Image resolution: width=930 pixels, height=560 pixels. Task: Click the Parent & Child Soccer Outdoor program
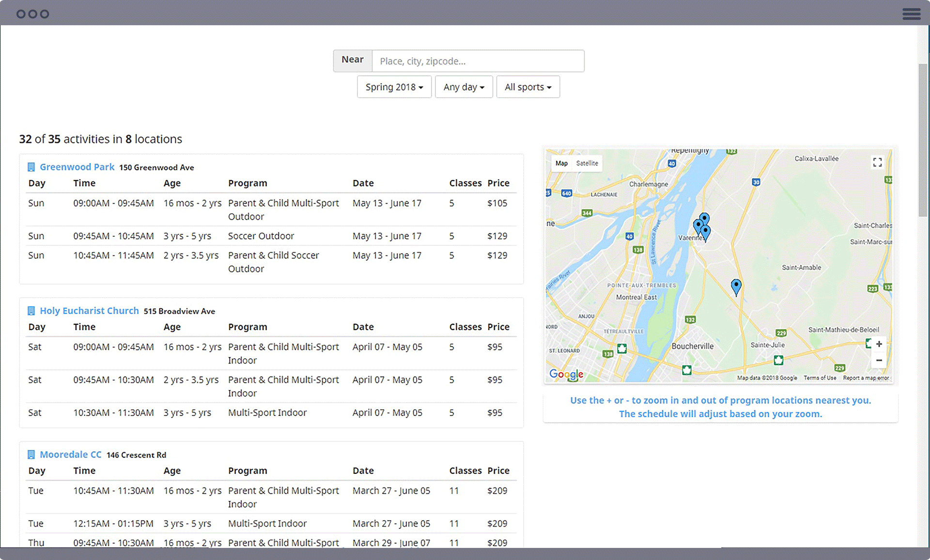tap(274, 262)
